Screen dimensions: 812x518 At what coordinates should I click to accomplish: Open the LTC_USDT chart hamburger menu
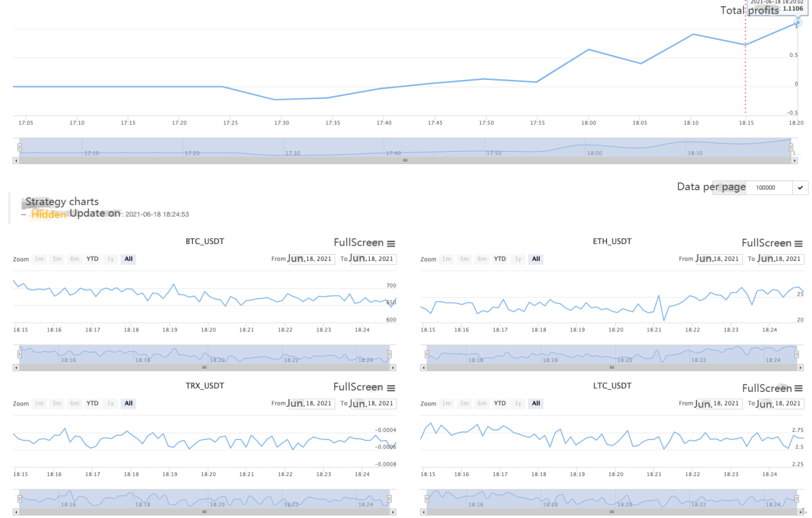(x=798, y=389)
